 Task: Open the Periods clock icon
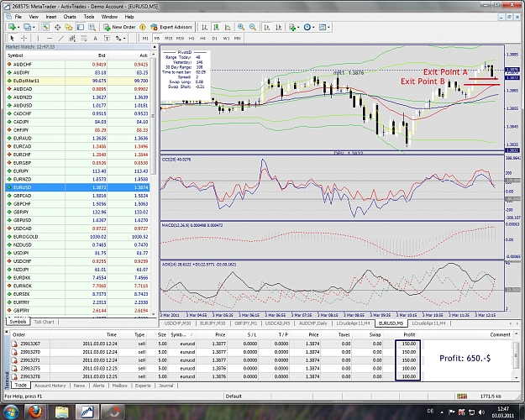(x=307, y=27)
